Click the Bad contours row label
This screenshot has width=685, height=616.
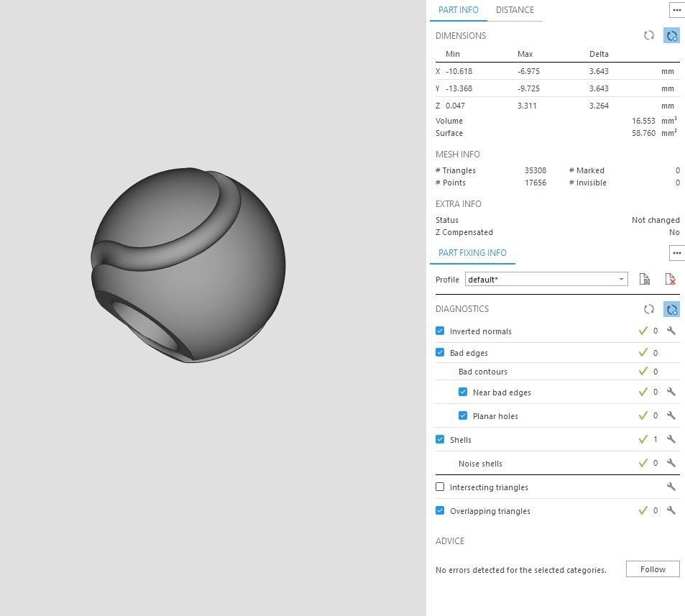[483, 372]
